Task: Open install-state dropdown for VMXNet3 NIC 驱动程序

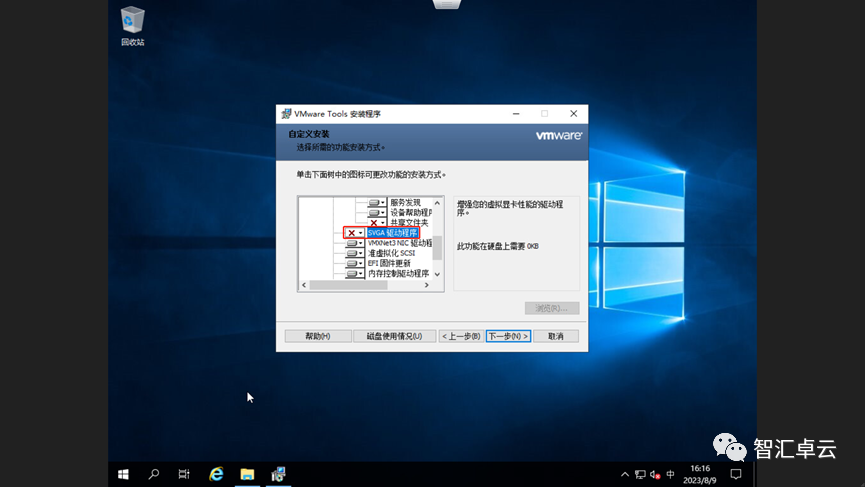Action: (354, 243)
